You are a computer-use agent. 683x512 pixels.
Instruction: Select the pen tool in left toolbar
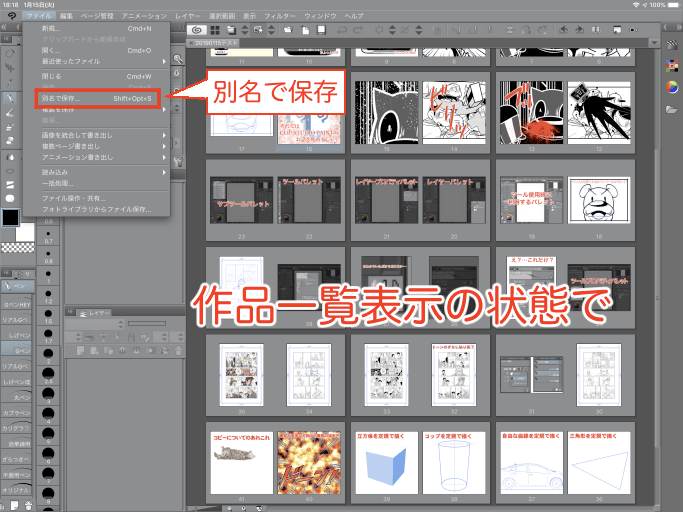point(10,99)
